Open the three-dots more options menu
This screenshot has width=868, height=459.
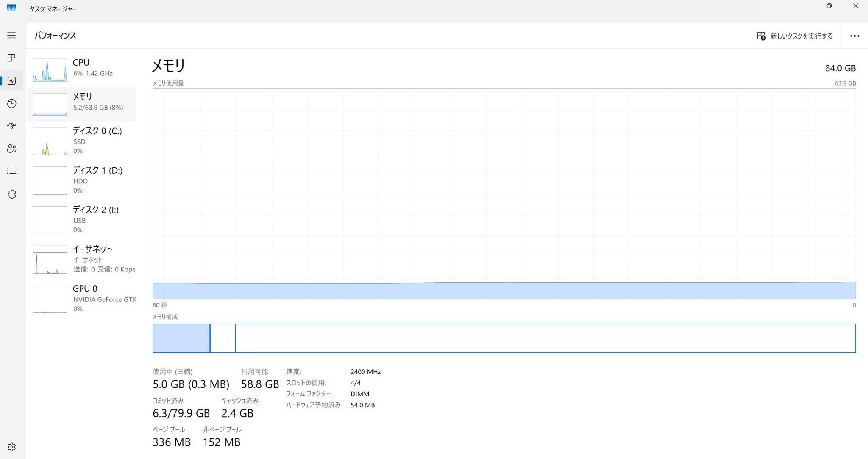coord(854,36)
